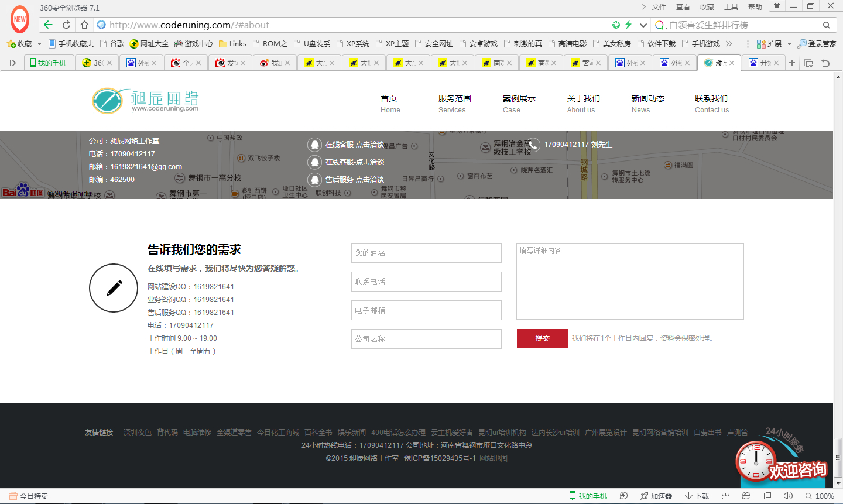
Task: Open the 工具 menu
Action: [731, 7]
